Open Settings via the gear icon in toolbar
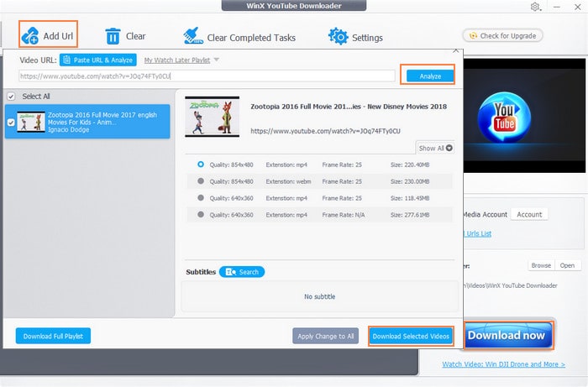 tap(339, 37)
